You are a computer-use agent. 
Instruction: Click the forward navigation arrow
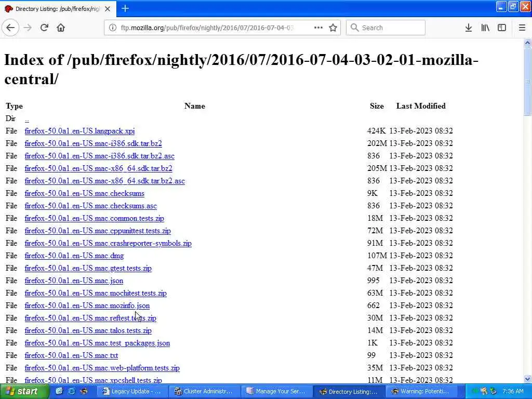pos(28,28)
